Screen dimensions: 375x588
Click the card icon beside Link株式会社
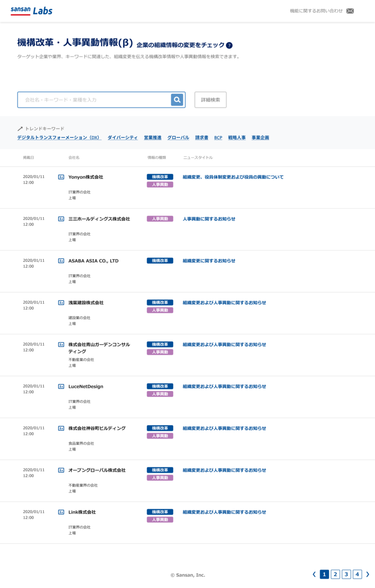click(61, 512)
